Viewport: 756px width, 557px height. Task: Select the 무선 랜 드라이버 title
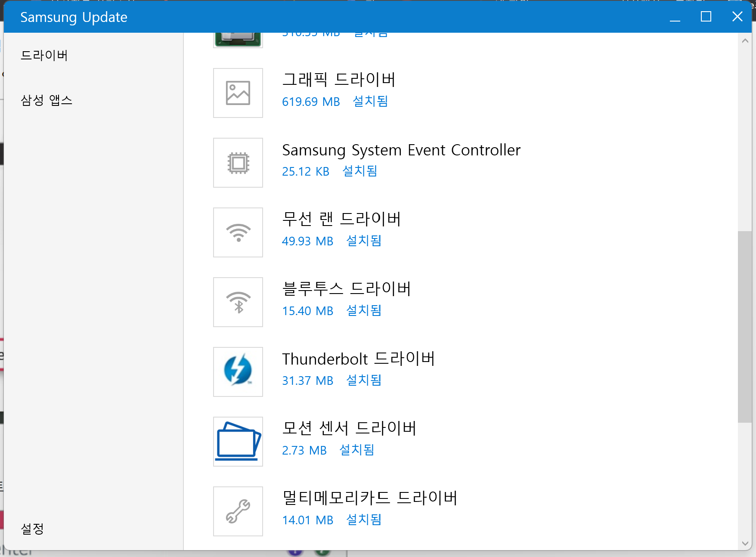pos(341,219)
